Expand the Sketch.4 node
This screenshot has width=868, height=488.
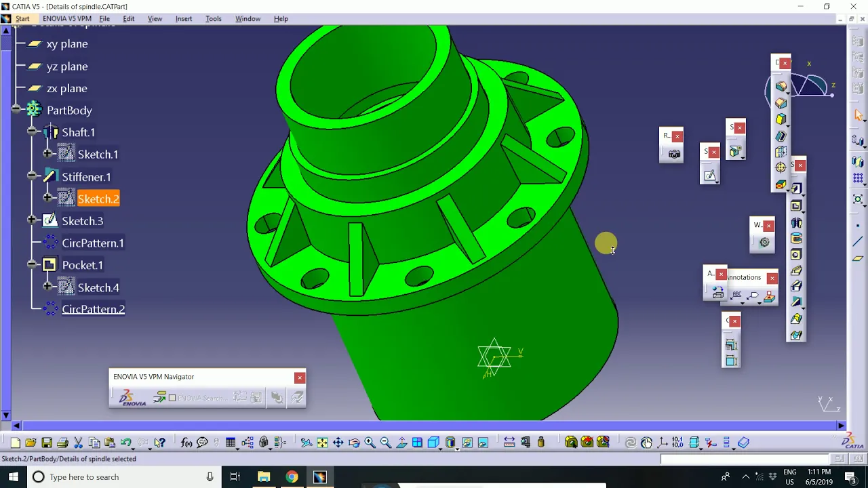tap(47, 287)
